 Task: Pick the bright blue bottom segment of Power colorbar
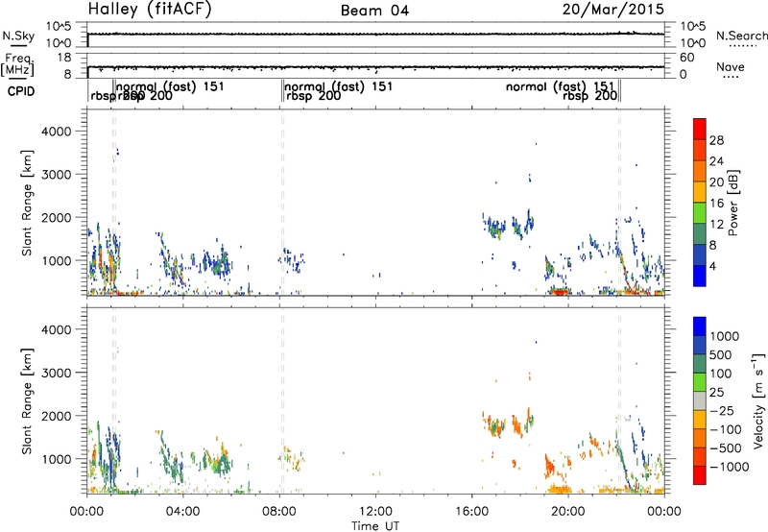pyautogui.click(x=700, y=276)
